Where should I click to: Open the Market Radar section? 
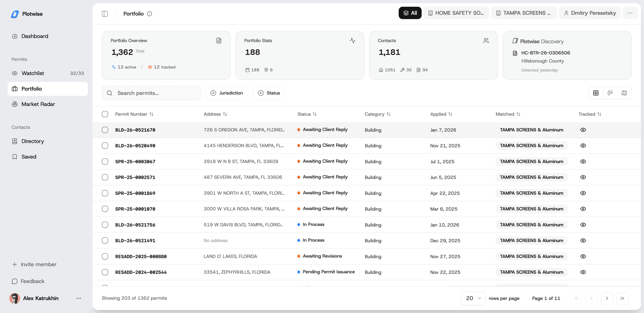pos(38,104)
